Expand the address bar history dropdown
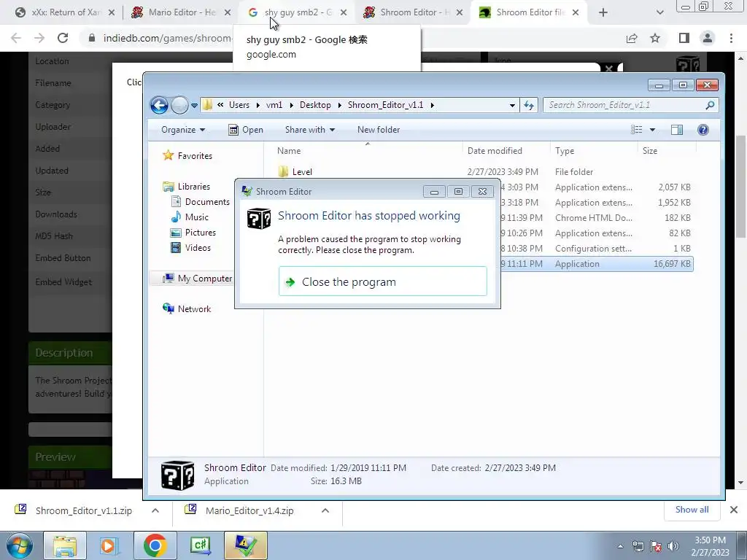Image resolution: width=747 pixels, height=560 pixels. coord(512,105)
